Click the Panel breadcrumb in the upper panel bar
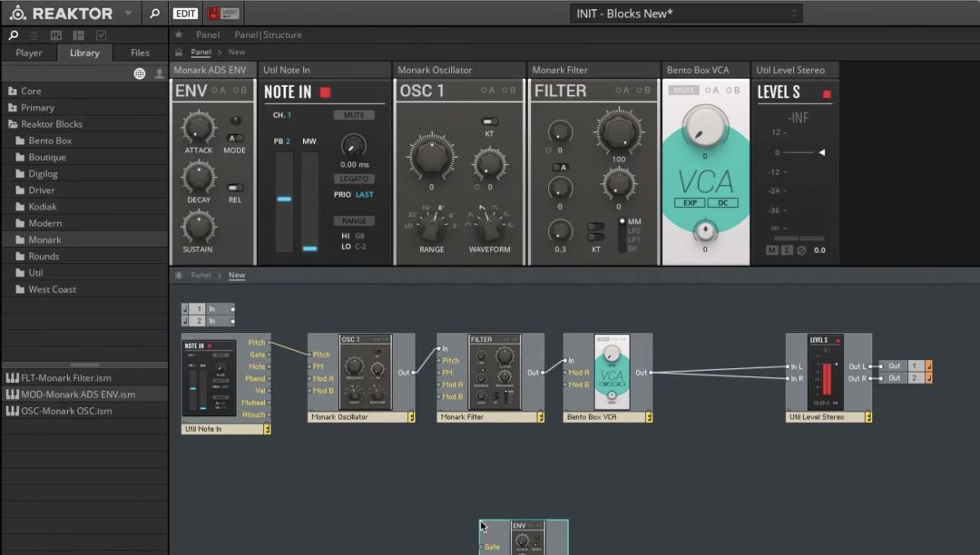This screenshot has width=980, height=555. (x=201, y=53)
